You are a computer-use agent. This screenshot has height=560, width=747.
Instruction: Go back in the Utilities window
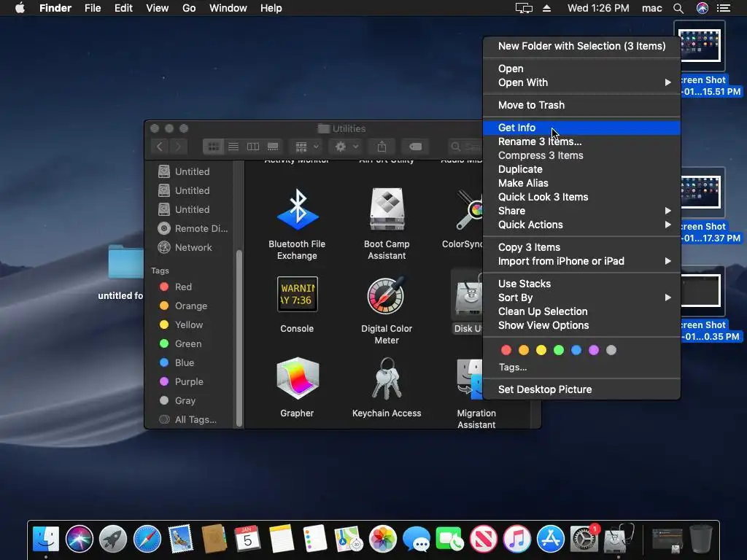coord(160,147)
